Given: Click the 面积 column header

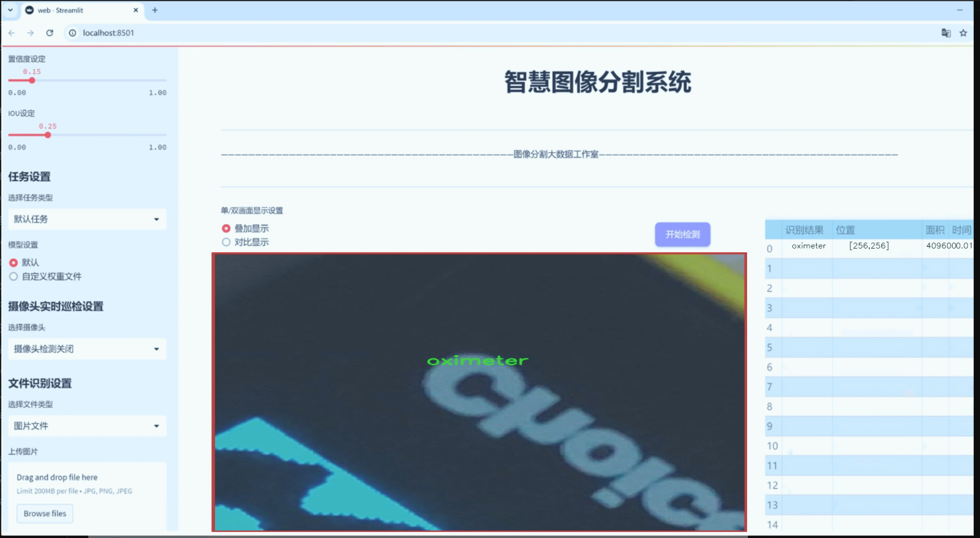Looking at the screenshot, I should pyautogui.click(x=935, y=230).
